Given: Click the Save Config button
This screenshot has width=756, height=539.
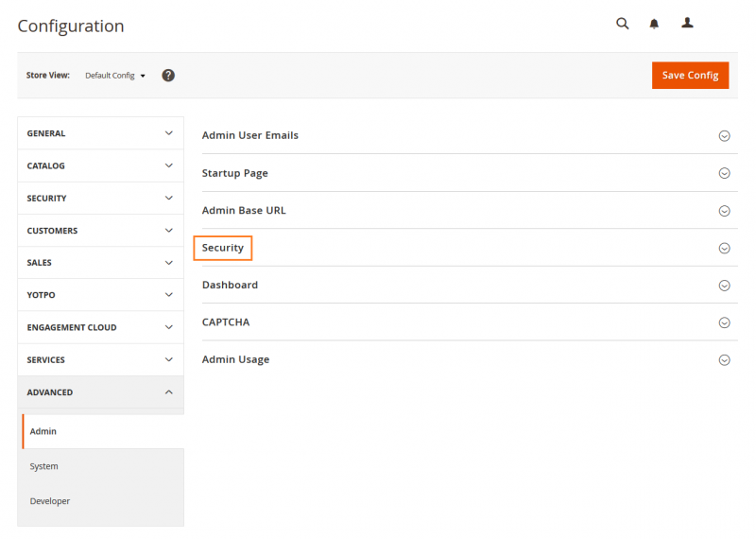Looking at the screenshot, I should pyautogui.click(x=690, y=76).
